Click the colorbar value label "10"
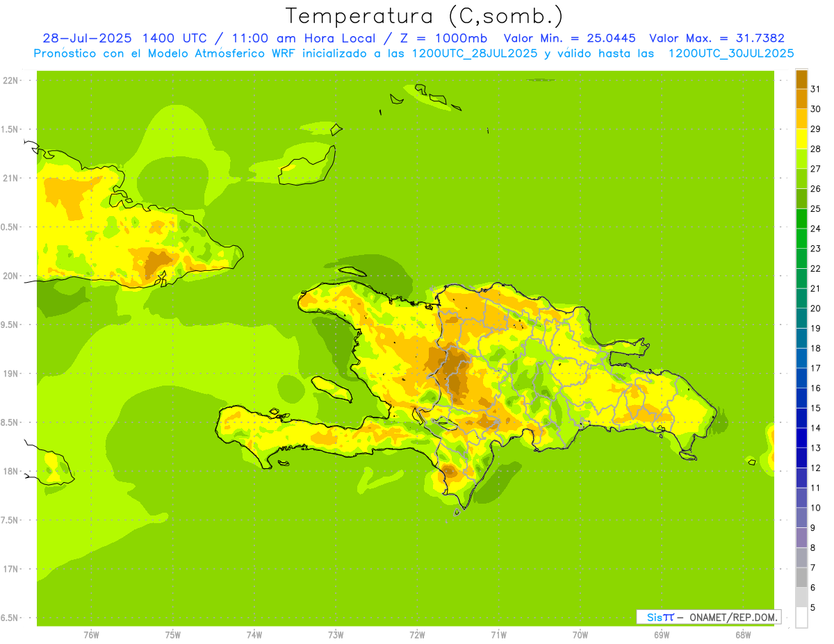The height and width of the screenshot is (644, 834). tap(815, 508)
